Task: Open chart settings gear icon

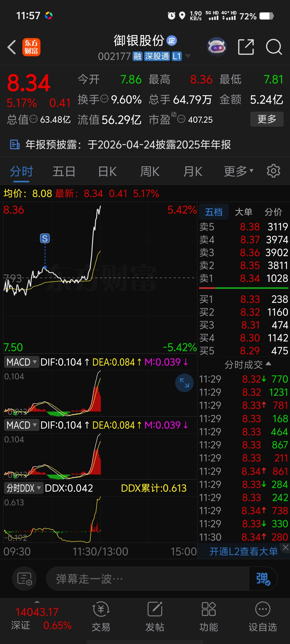Action: [x=273, y=171]
